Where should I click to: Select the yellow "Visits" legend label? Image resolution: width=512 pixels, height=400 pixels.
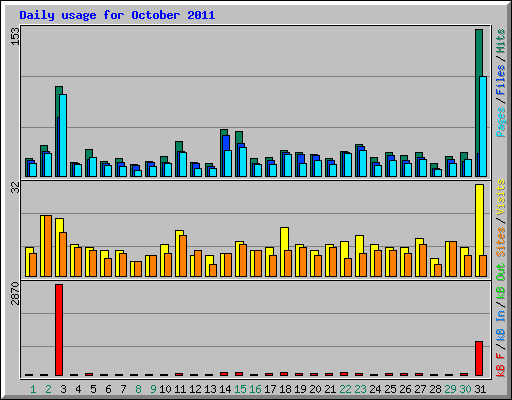coord(500,198)
